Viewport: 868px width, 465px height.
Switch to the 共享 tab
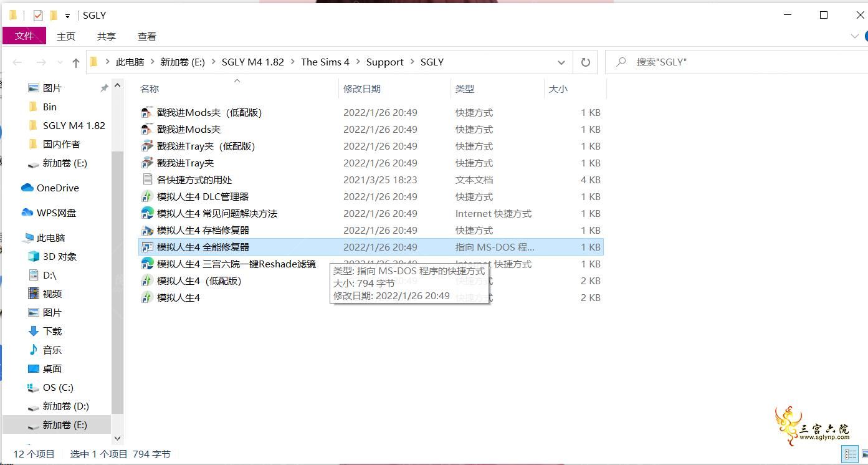click(x=107, y=37)
